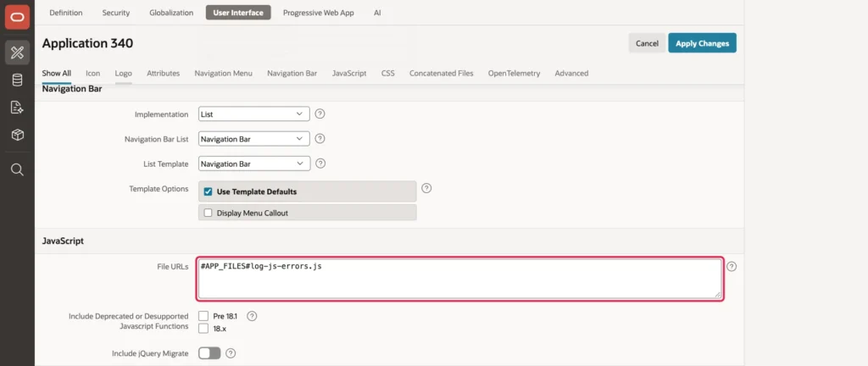Check Display Menu Callout
This screenshot has width=868, height=366.
[x=209, y=213]
